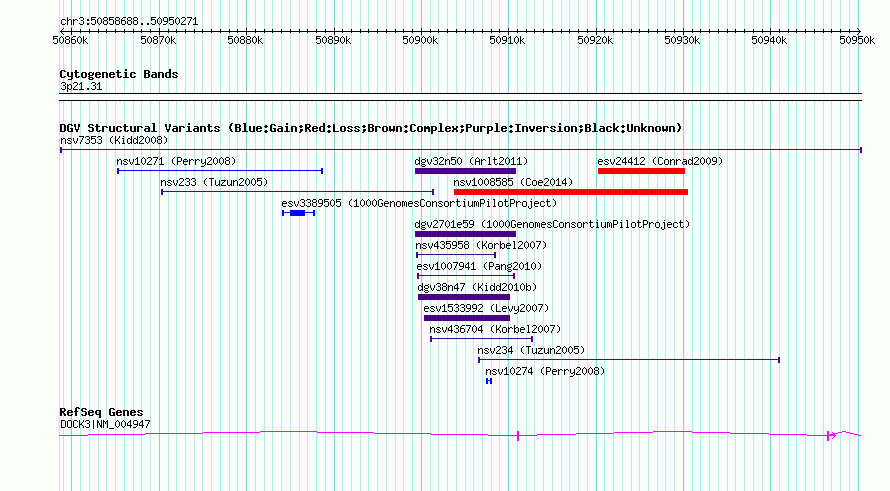
Task: Click ruler tick label 50910k
Action: tap(507, 40)
